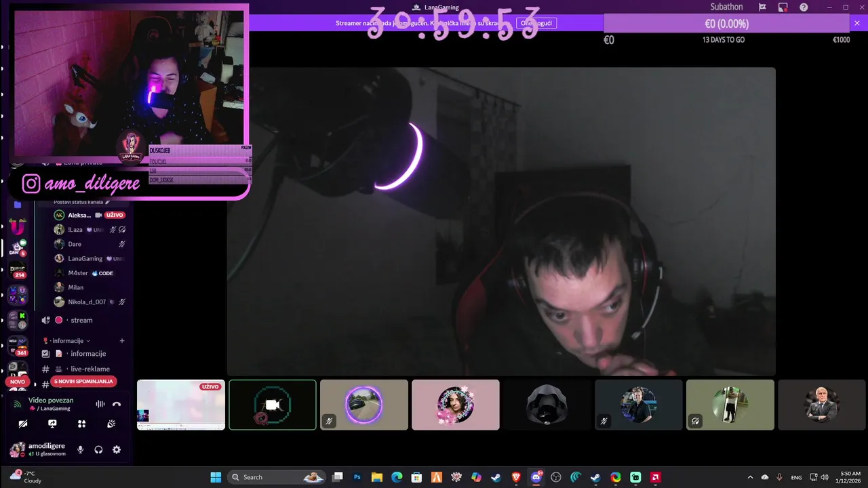Image resolution: width=868 pixels, height=488 pixels.
Task: Collapse the informacije category
Action: (66, 341)
